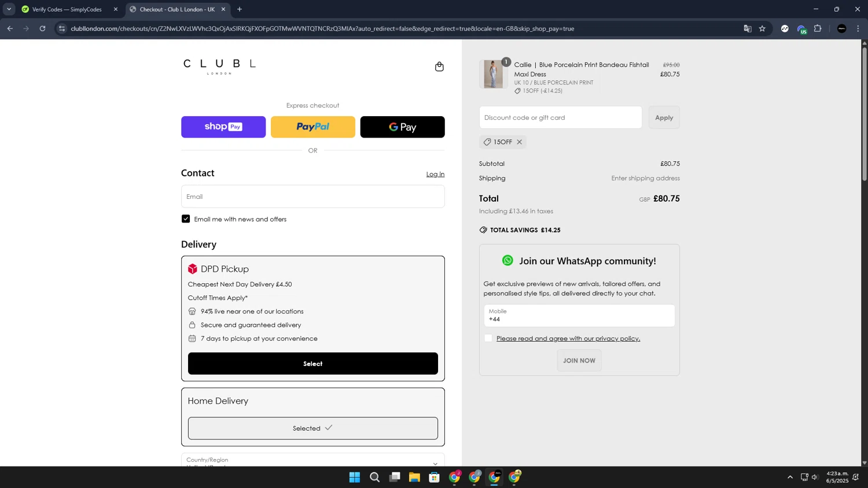Click the Discount code or gift card field
Image resolution: width=868 pixels, height=488 pixels.
(x=561, y=117)
